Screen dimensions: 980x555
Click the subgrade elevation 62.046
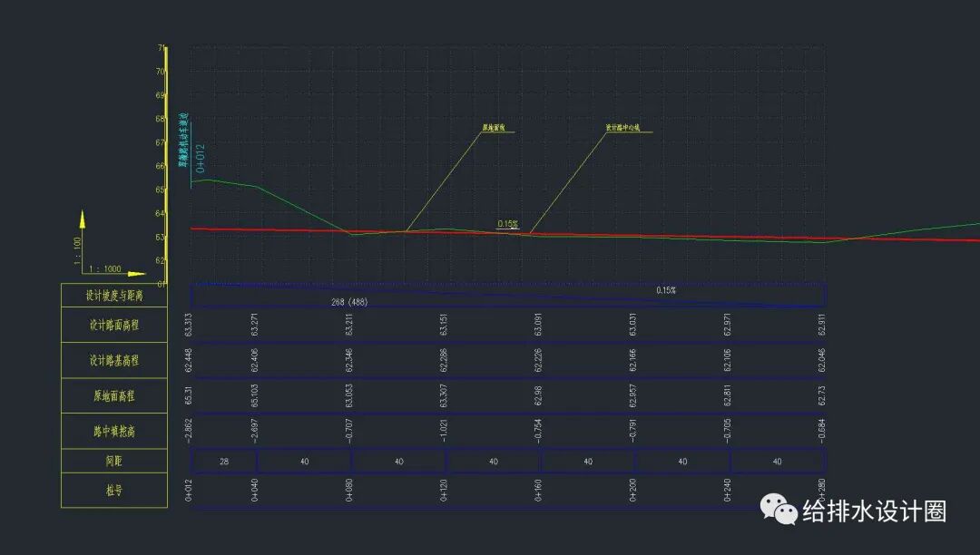[821, 360]
